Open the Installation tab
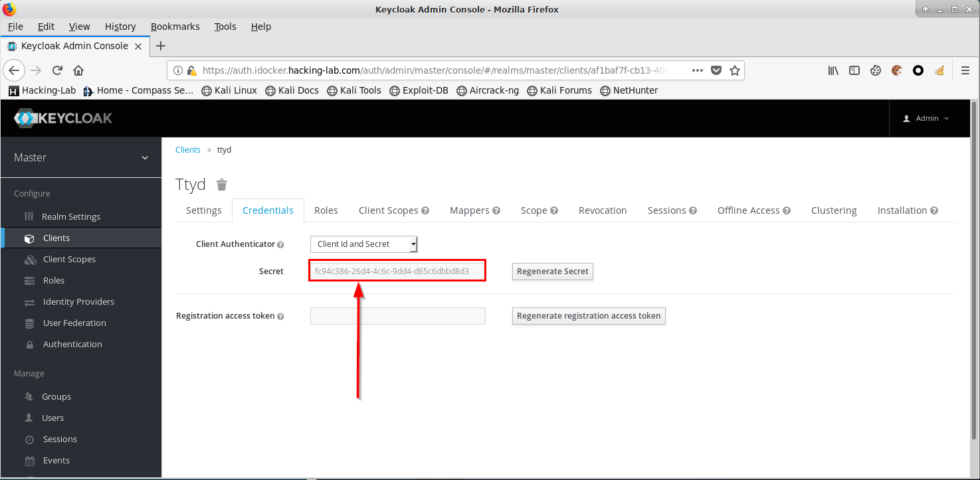980x480 pixels. (908, 210)
